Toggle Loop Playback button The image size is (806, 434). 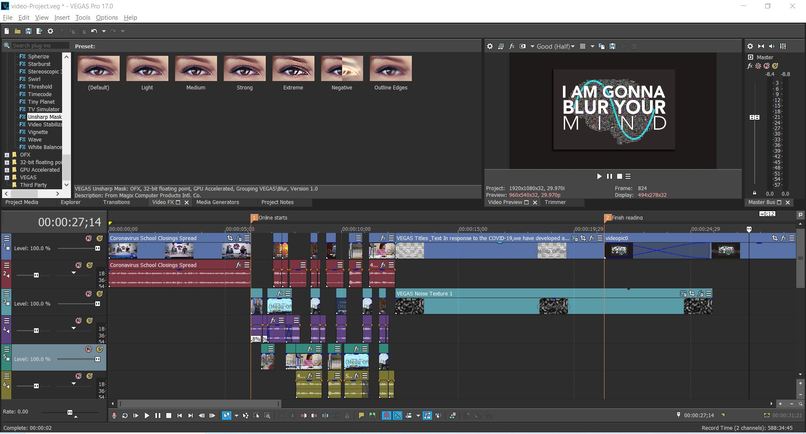pyautogui.click(x=125, y=415)
